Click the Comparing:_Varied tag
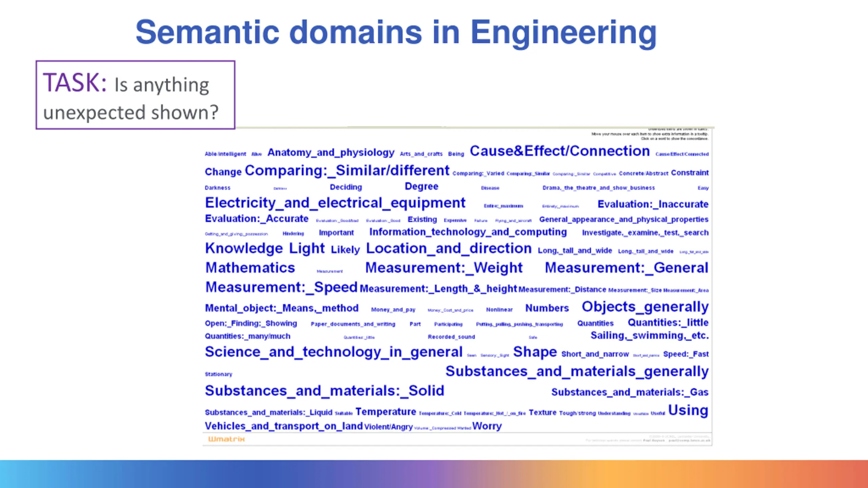This screenshot has height=488, width=868. (x=478, y=173)
